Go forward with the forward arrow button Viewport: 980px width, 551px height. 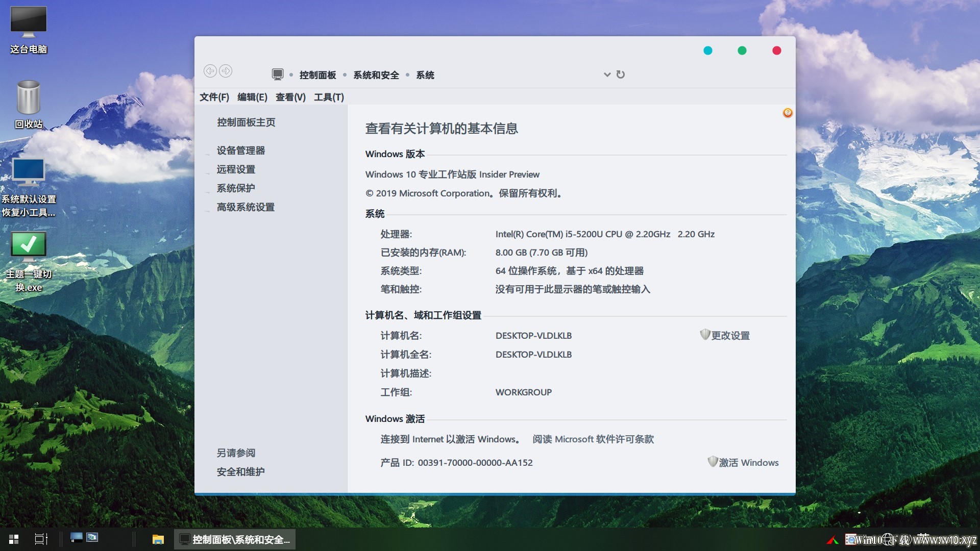[226, 71]
